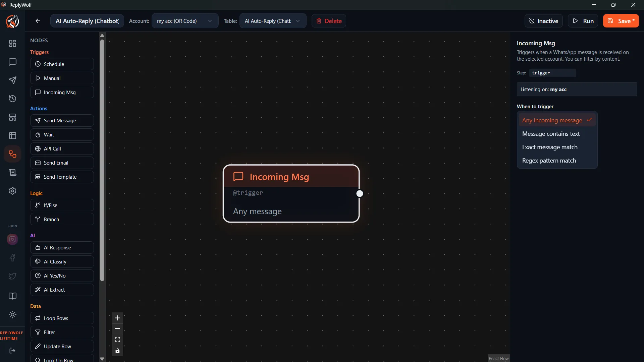The width and height of the screenshot is (644, 362).
Task: Edit the workflow name field
Action: 87,21
